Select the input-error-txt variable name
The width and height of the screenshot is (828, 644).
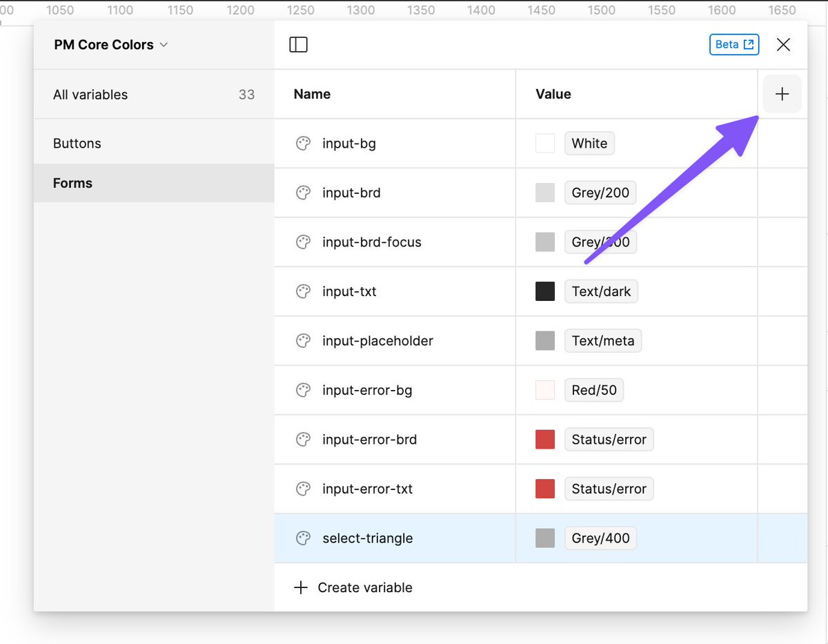click(367, 489)
